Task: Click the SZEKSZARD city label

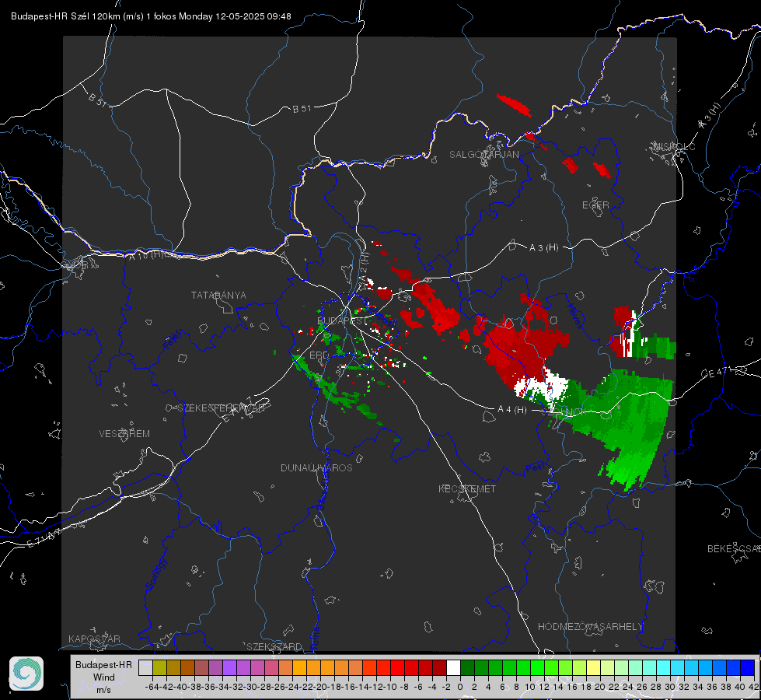Action: click(274, 646)
